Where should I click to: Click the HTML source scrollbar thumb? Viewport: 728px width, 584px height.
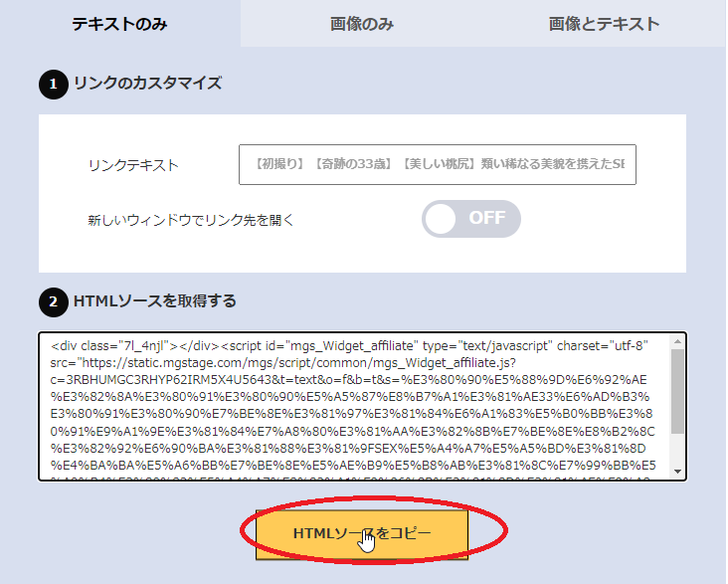pos(678,393)
